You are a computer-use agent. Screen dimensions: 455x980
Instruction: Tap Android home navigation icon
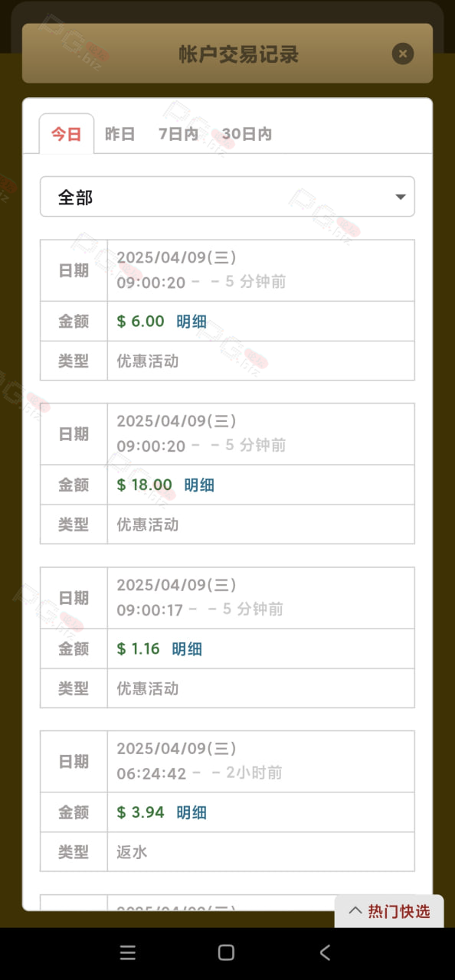tap(226, 952)
